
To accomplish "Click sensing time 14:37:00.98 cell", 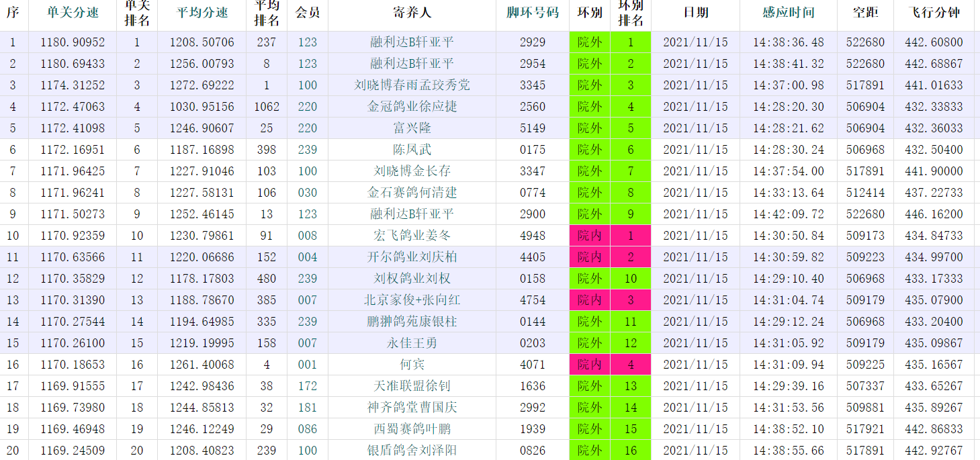I will click(788, 85).
